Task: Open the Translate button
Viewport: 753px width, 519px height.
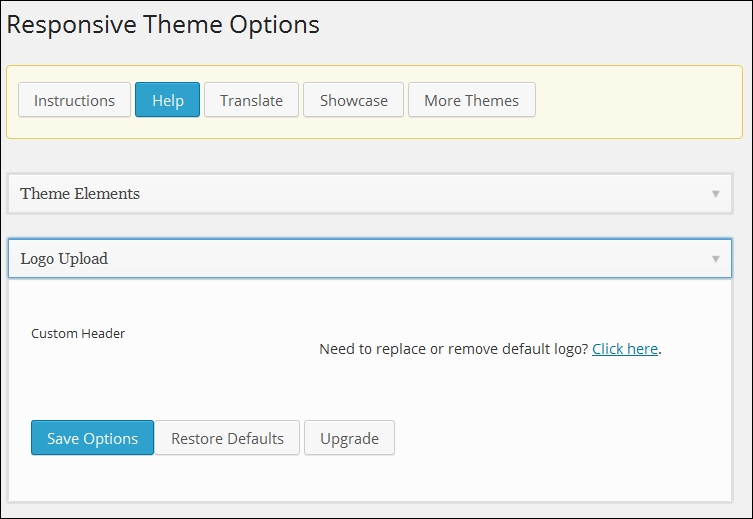Action: [x=251, y=100]
